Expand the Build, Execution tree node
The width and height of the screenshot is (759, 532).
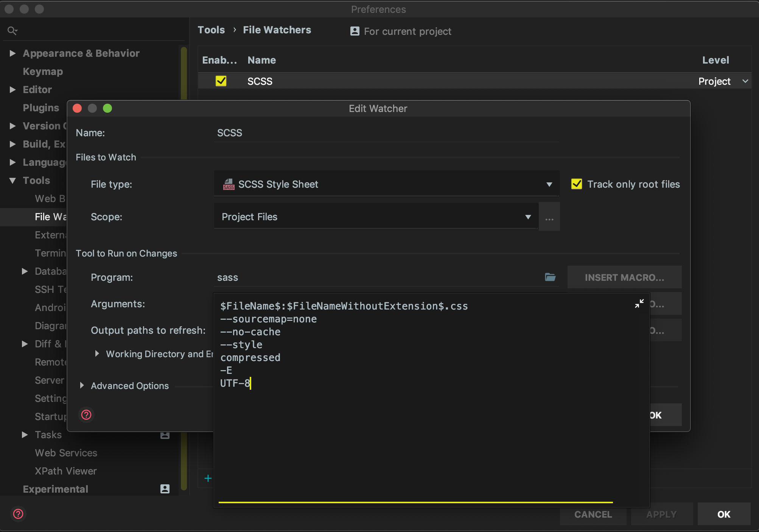point(12,144)
